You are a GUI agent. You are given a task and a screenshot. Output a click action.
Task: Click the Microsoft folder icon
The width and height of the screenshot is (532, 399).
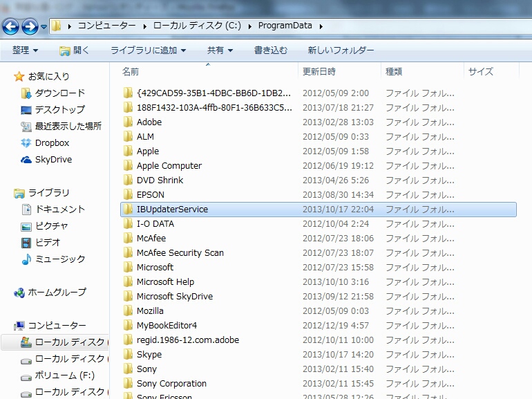[x=128, y=267]
